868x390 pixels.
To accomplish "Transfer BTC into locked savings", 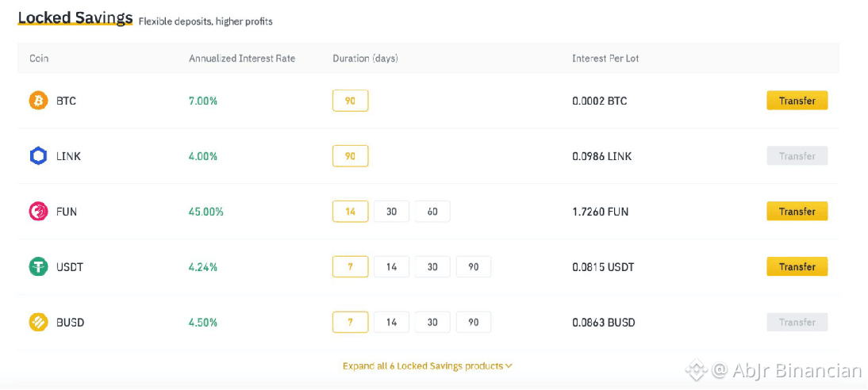I will (797, 101).
